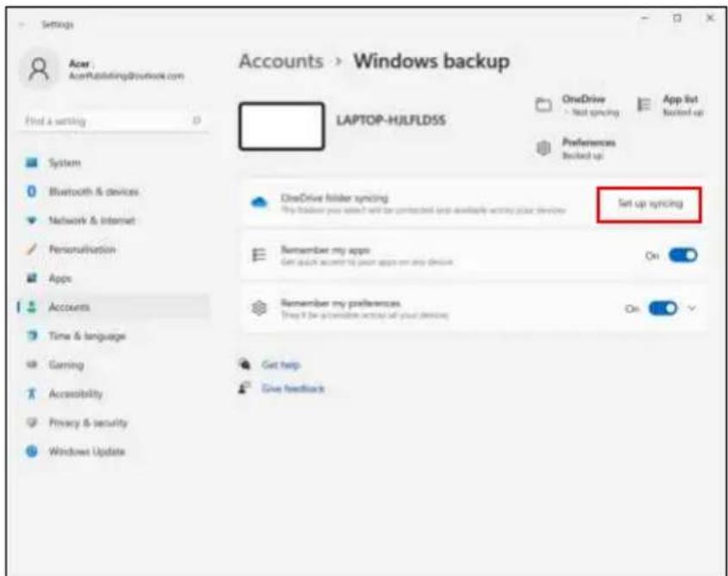Open System settings category
Screen dimensions: 728x576
tap(115, 163)
